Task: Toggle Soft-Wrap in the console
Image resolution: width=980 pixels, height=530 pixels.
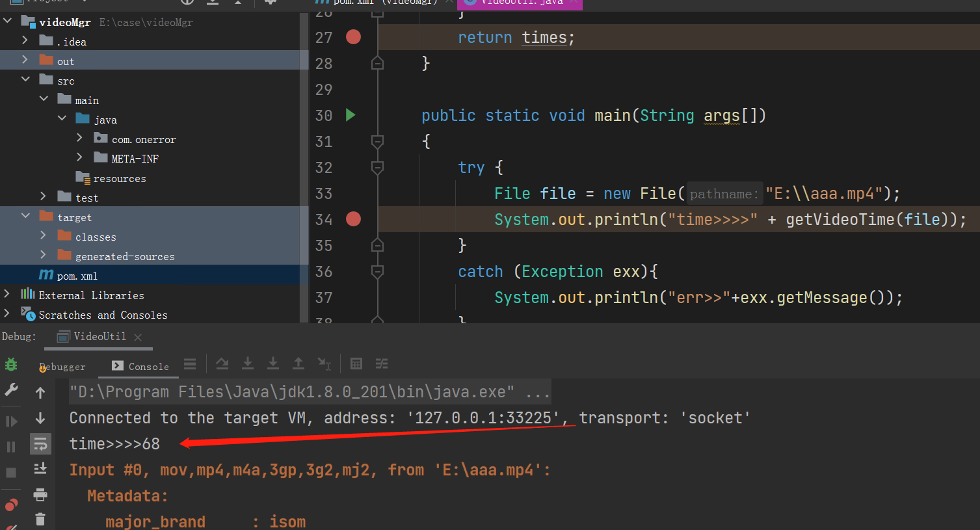Action: tap(40, 444)
